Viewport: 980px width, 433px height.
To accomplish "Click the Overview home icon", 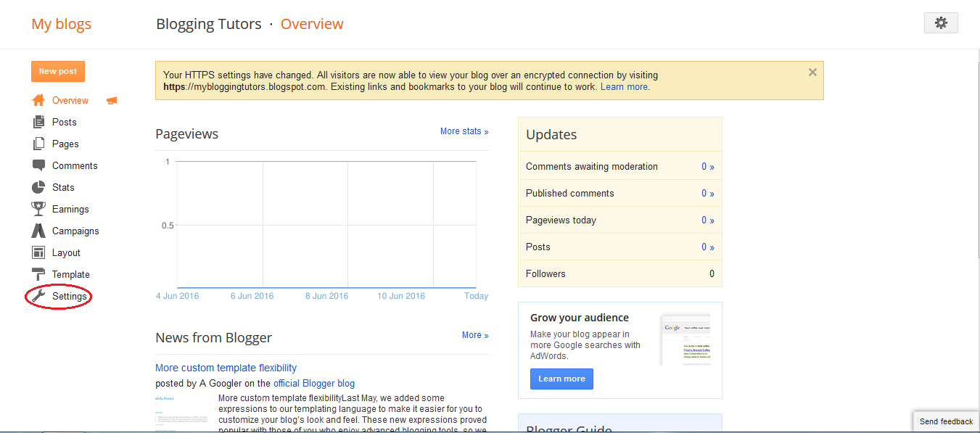I will (x=38, y=100).
